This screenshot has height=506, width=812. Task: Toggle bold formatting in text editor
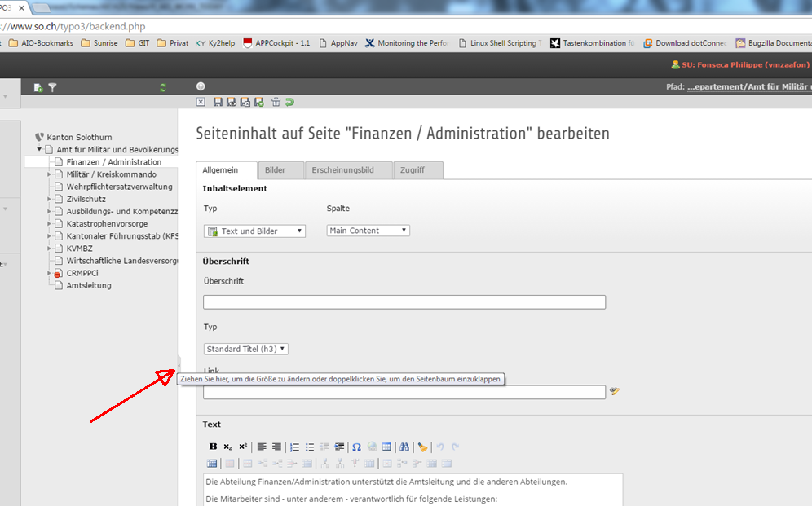pyautogui.click(x=213, y=447)
